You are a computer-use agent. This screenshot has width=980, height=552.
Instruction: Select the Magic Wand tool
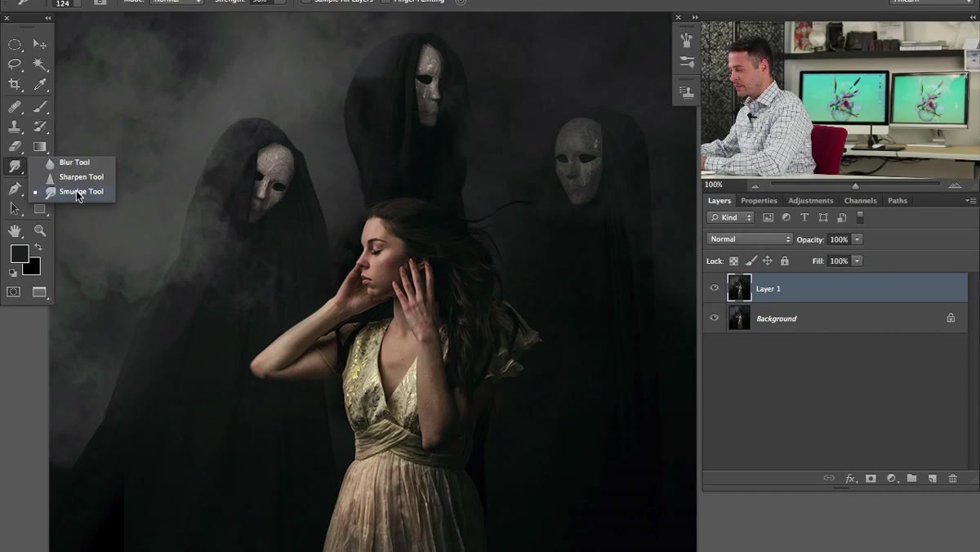tap(39, 65)
